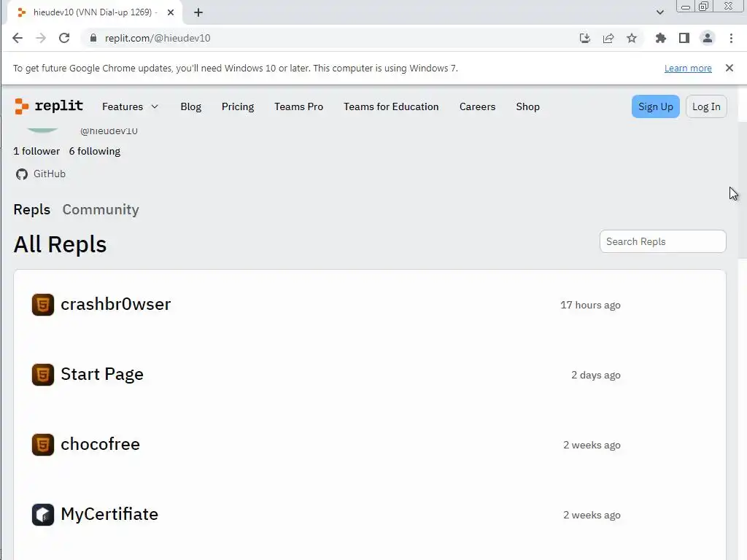This screenshot has height=560, width=747.
Task: Follow the Learn more link
Action: [x=688, y=69]
